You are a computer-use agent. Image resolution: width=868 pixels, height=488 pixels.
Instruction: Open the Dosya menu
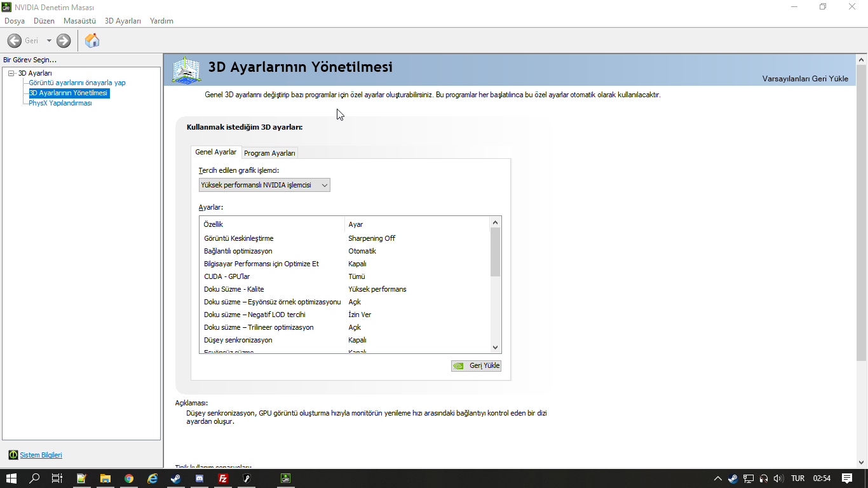15,21
